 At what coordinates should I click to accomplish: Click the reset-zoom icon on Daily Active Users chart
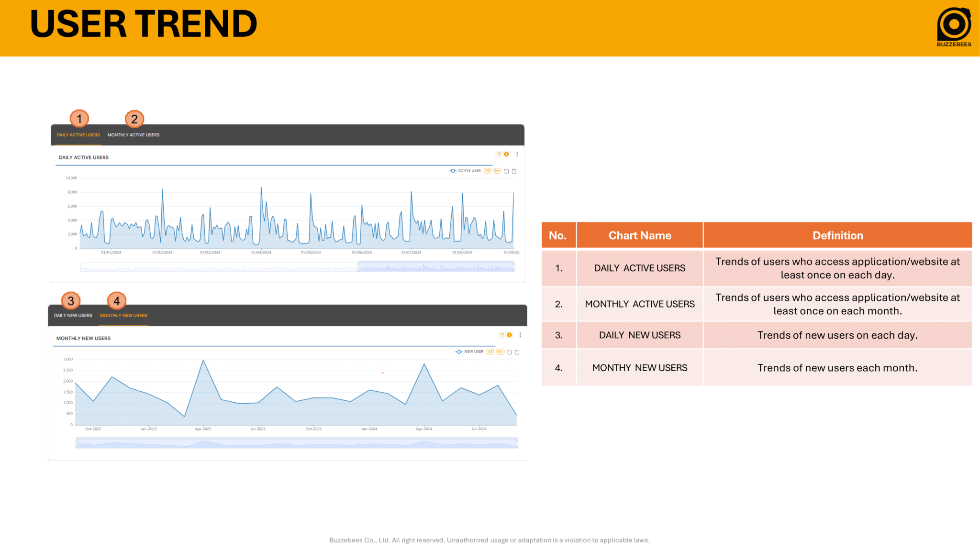pos(513,171)
